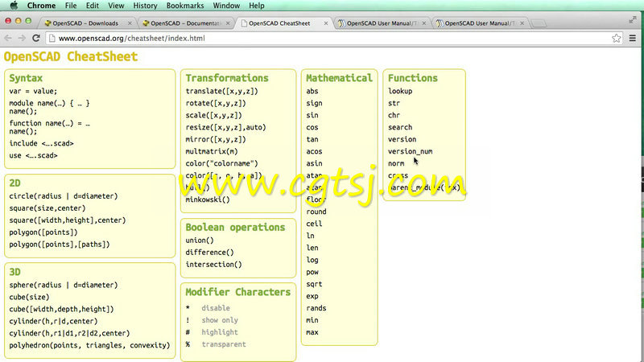Click the Functions heading link
Image resolution: width=644 pixels, height=362 pixels.
click(x=413, y=78)
